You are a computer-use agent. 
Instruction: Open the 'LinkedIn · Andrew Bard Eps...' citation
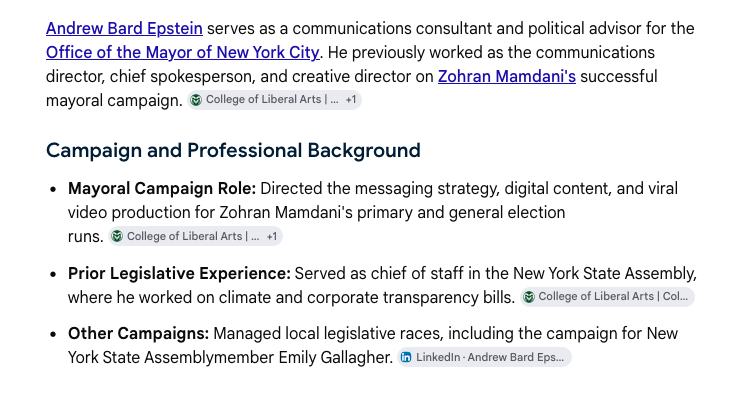[x=485, y=357]
